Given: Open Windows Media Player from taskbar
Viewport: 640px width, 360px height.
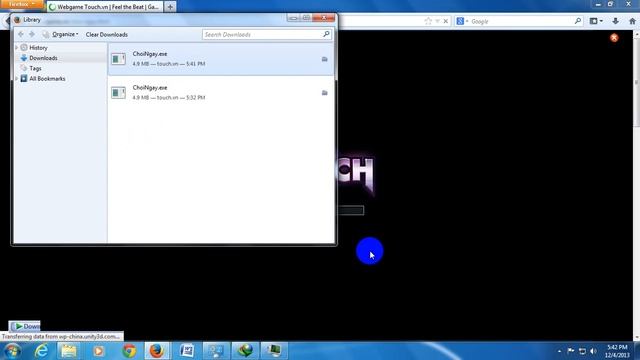Looking at the screenshot, I should click(98, 351).
